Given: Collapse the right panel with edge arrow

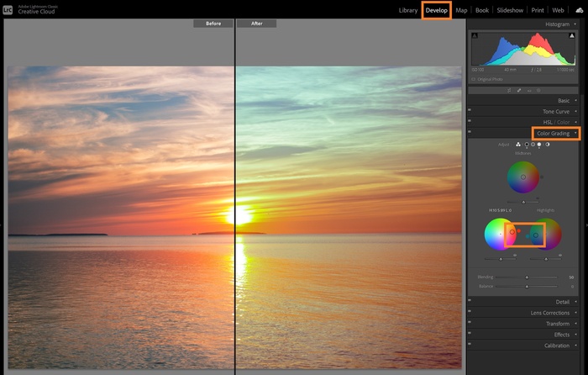Looking at the screenshot, I should 586,225.
